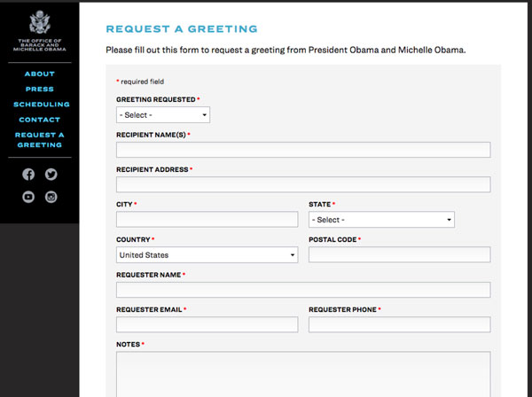This screenshot has height=397, width=532.
Task: Select the Request a Greeting link
Action: point(39,140)
